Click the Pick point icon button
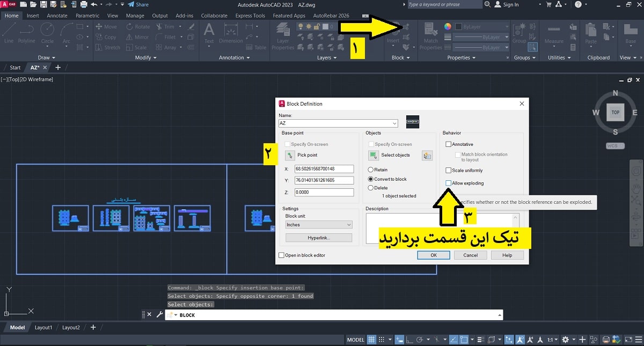 click(x=290, y=156)
